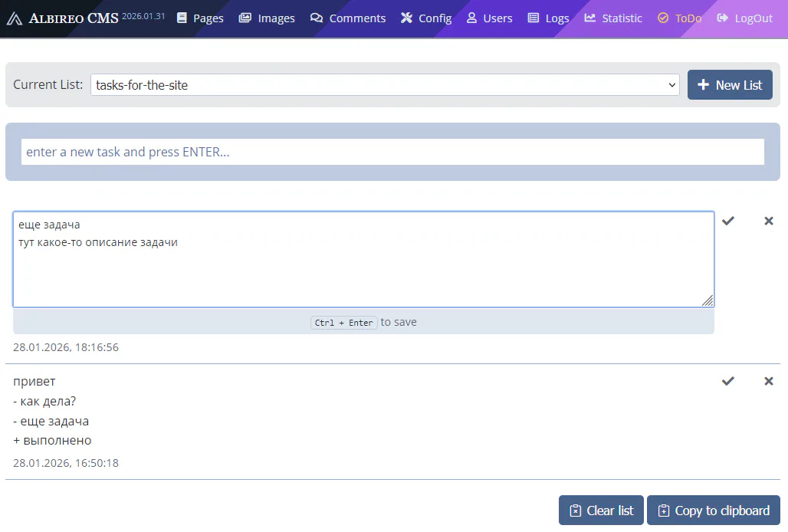
Task: Select the ToDo navigation item
Action: point(679,18)
